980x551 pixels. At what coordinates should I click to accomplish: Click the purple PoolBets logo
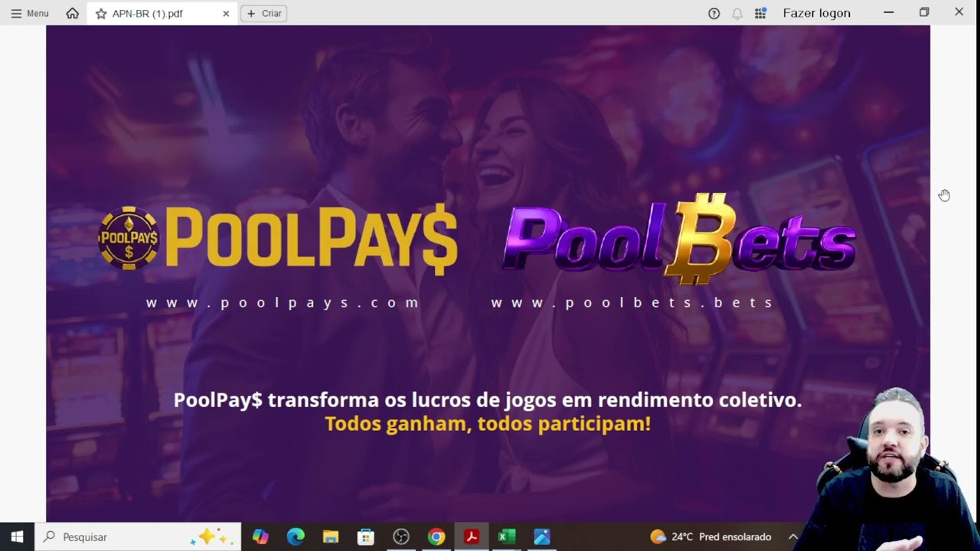(x=679, y=237)
